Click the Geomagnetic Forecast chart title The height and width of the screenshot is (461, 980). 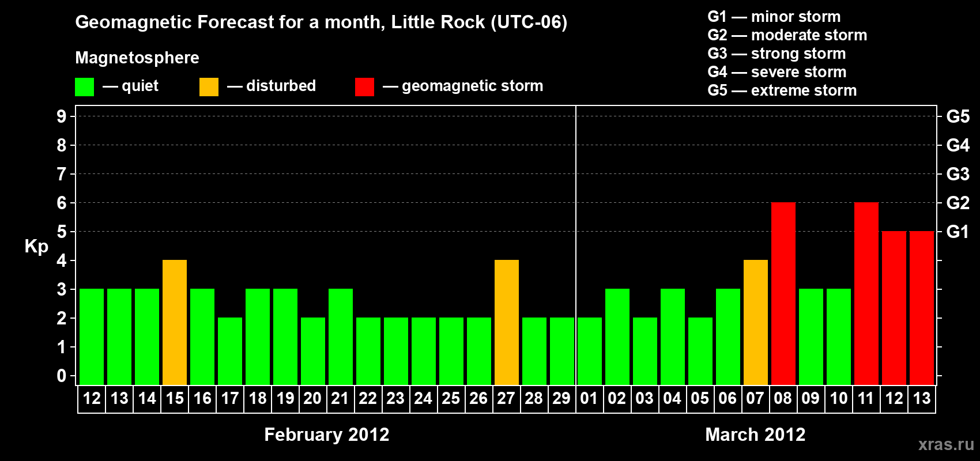click(321, 22)
